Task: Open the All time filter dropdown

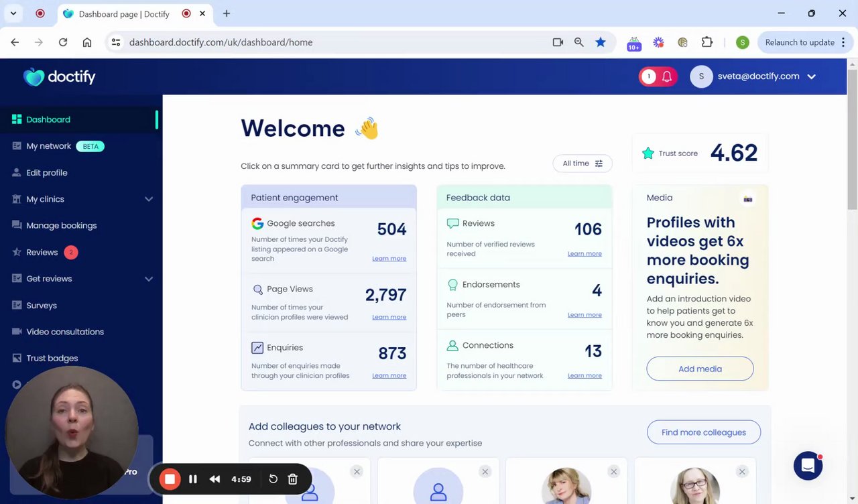Action: (x=583, y=164)
